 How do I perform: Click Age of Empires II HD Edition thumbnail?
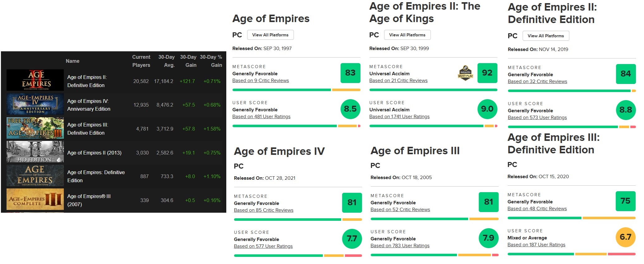35,152
